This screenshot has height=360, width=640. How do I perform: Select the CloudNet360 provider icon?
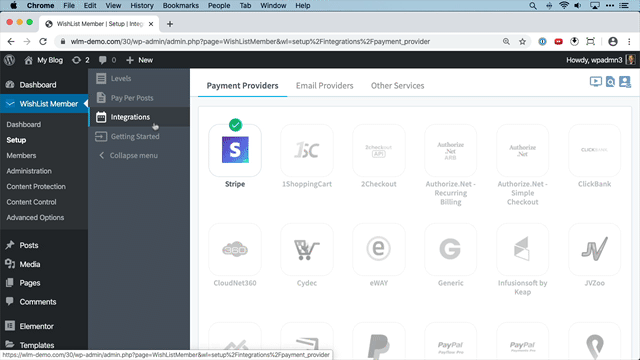pos(235,249)
